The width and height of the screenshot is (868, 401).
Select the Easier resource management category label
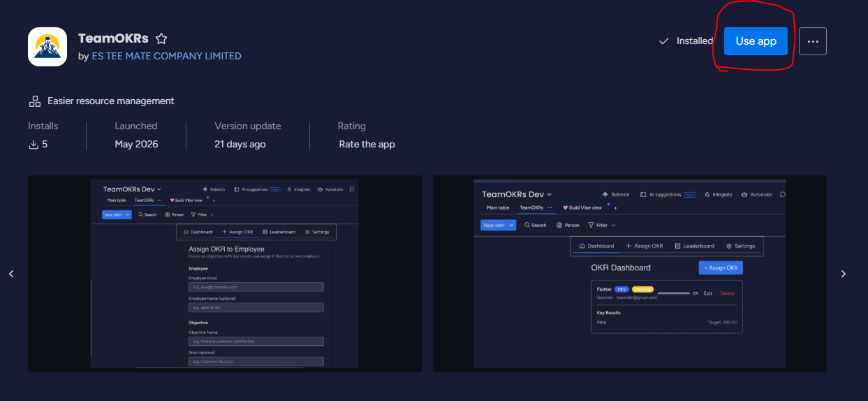pos(111,101)
